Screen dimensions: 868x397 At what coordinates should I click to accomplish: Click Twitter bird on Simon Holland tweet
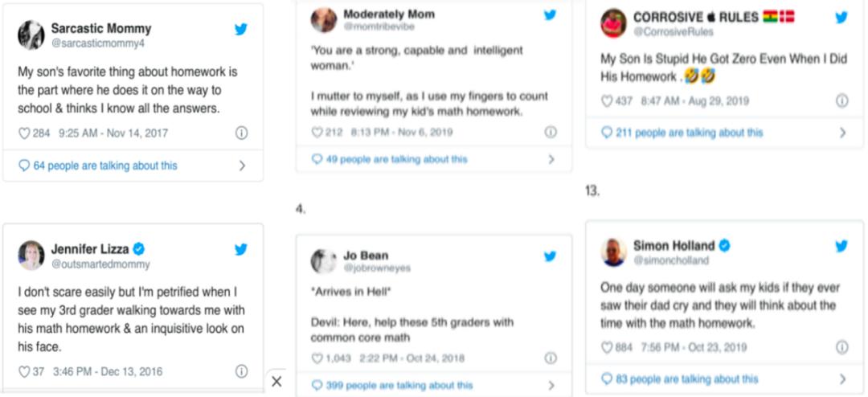pos(841,246)
